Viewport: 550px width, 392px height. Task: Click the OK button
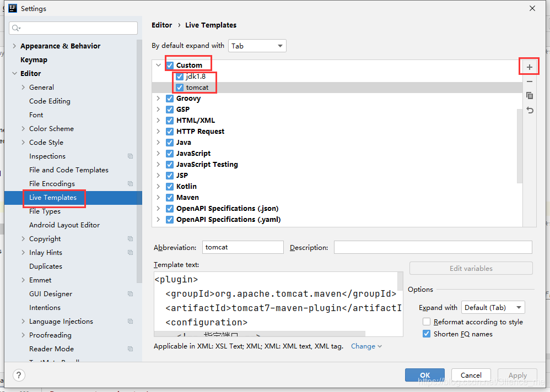[425, 375]
